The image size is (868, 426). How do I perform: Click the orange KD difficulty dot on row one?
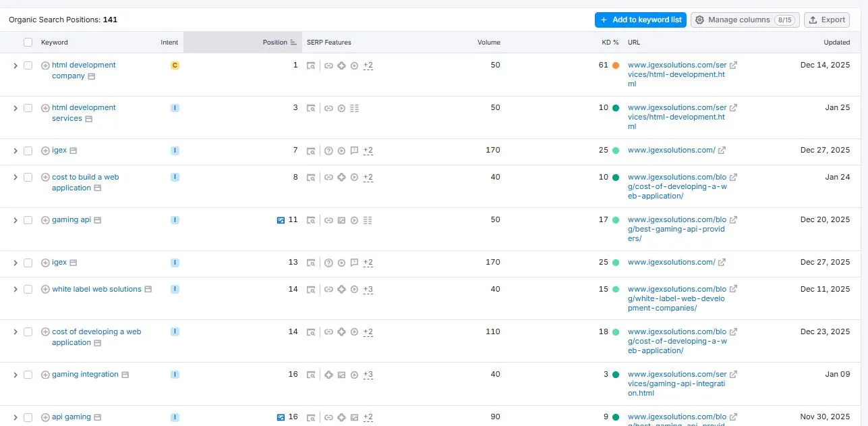pos(617,65)
